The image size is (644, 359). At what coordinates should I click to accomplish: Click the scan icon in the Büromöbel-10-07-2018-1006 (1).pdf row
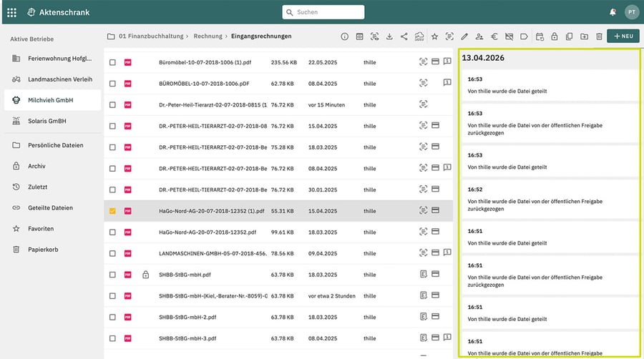424,62
